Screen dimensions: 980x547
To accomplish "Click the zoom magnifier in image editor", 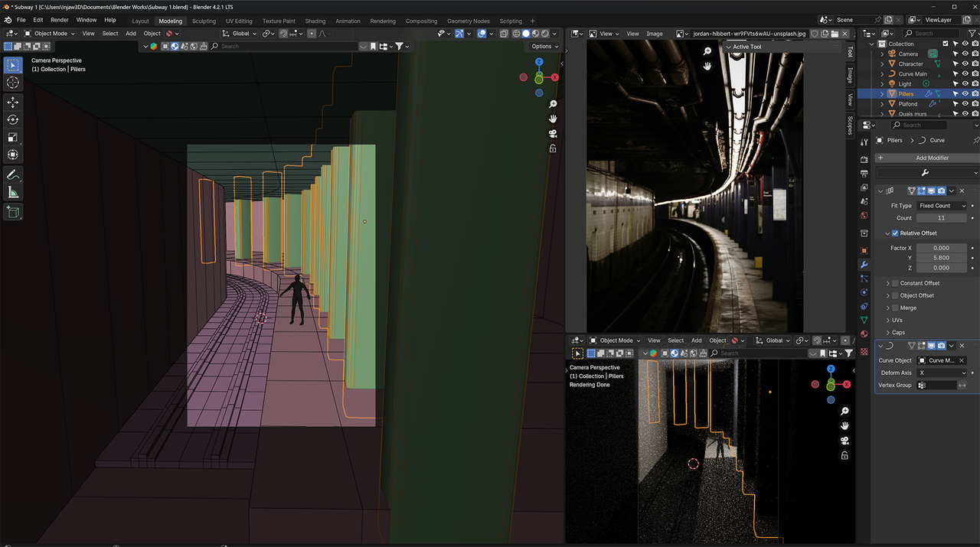I will (707, 51).
